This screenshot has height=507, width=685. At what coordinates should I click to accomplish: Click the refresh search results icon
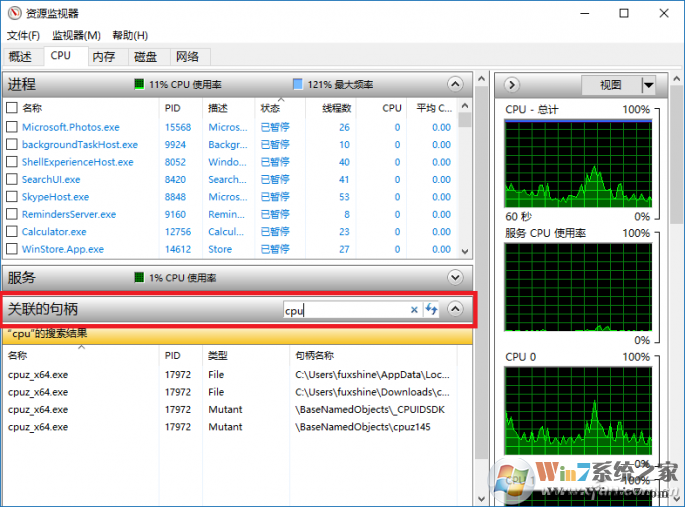point(432,310)
